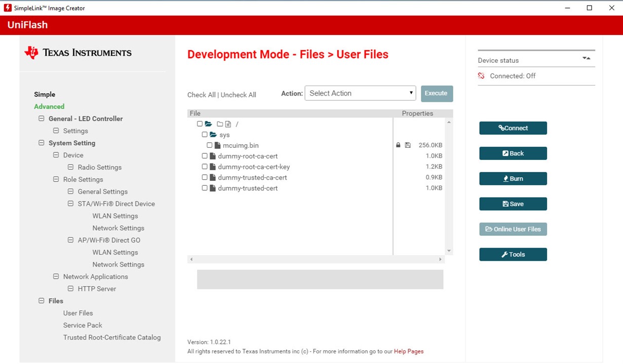Click the file list scroll up arrow
Viewport: 623px width, 364px height.
[x=449, y=122]
